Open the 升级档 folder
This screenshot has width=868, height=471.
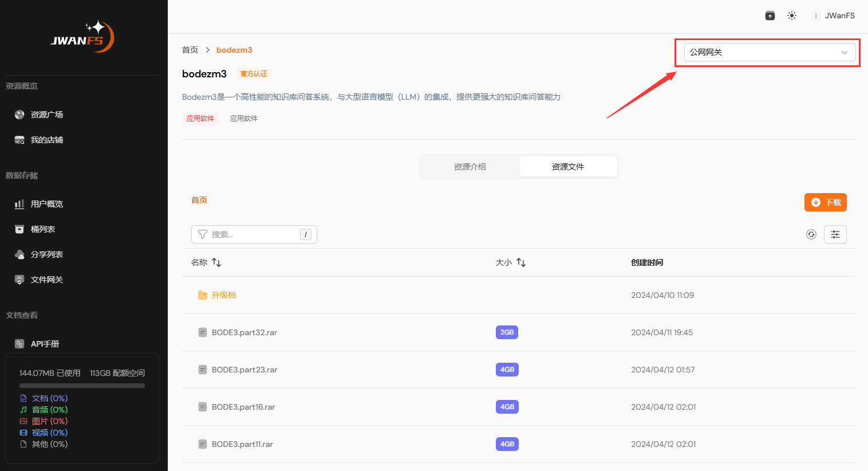tap(224, 295)
